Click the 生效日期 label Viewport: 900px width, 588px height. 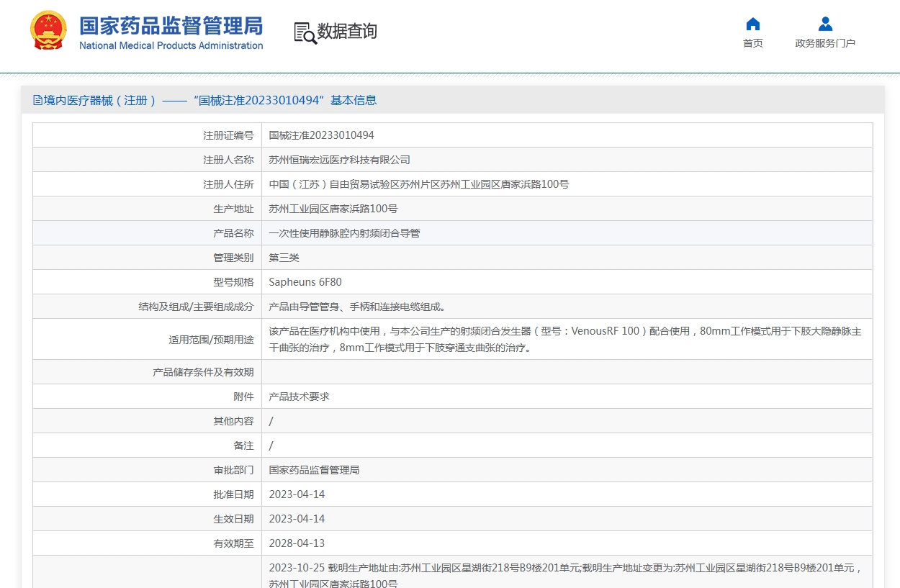(x=233, y=519)
